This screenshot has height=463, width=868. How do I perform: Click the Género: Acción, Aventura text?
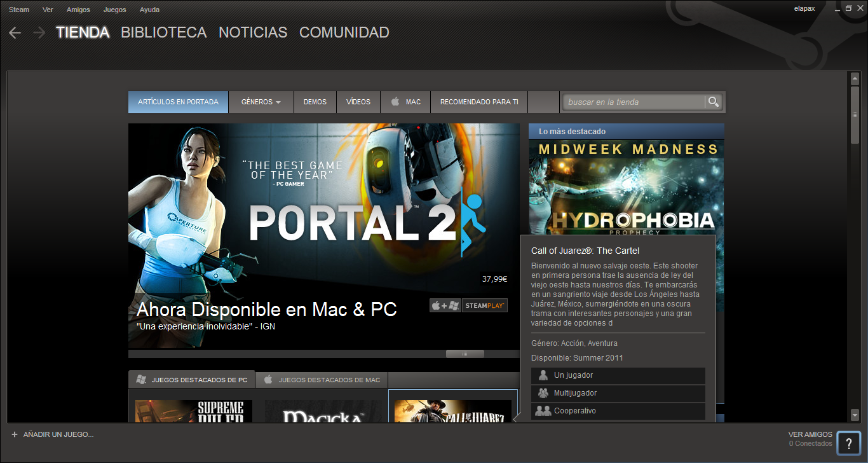(574, 343)
